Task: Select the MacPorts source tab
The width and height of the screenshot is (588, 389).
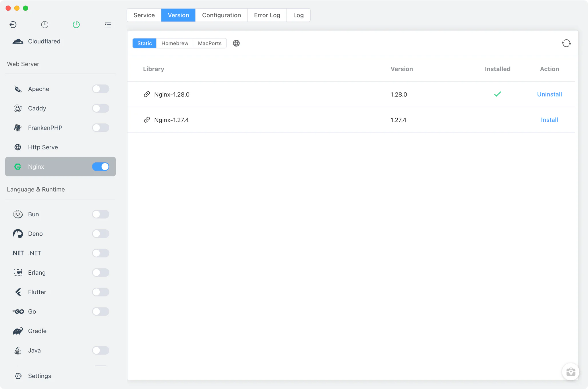Action: point(210,43)
